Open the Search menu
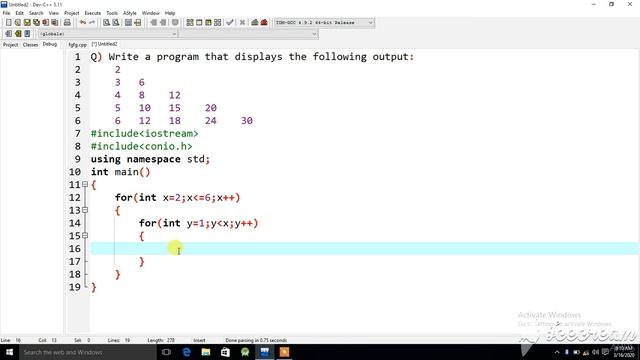640x360 pixels. point(36,13)
